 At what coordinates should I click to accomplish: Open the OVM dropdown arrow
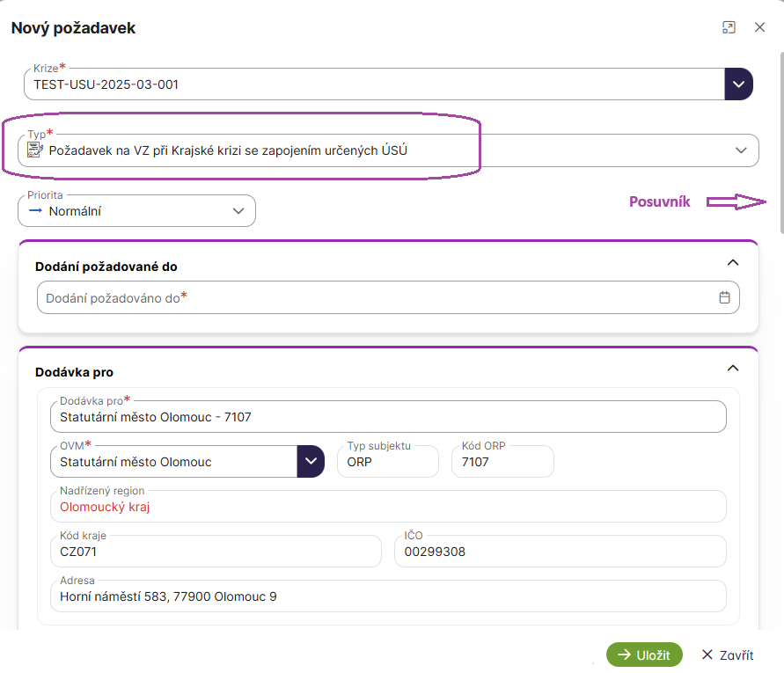coord(311,461)
